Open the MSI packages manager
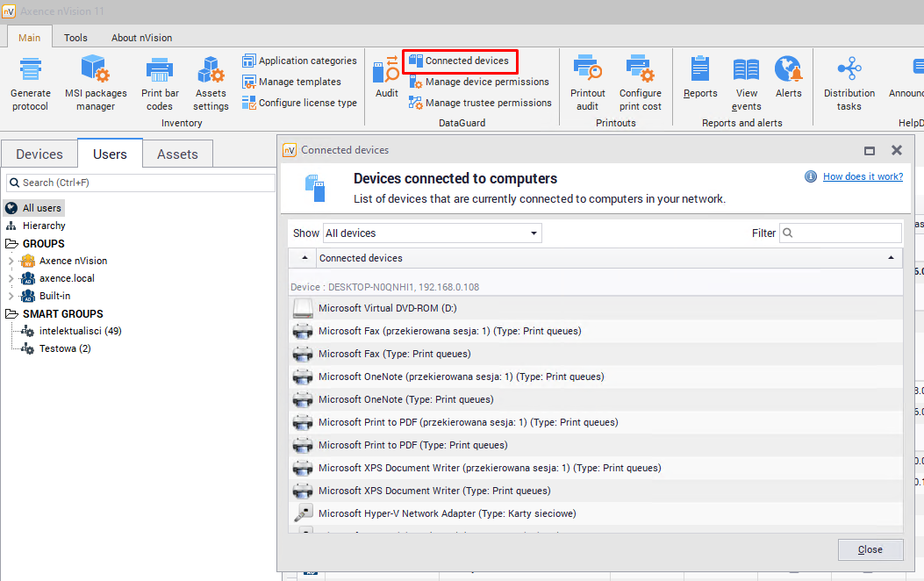This screenshot has width=924, height=581. (x=96, y=70)
